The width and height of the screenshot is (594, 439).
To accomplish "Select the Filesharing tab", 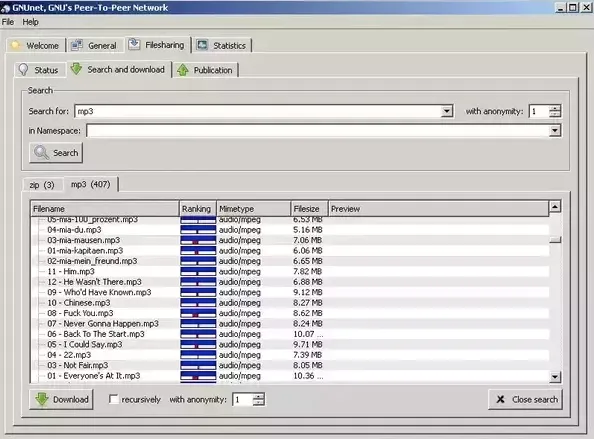I will coord(158,45).
